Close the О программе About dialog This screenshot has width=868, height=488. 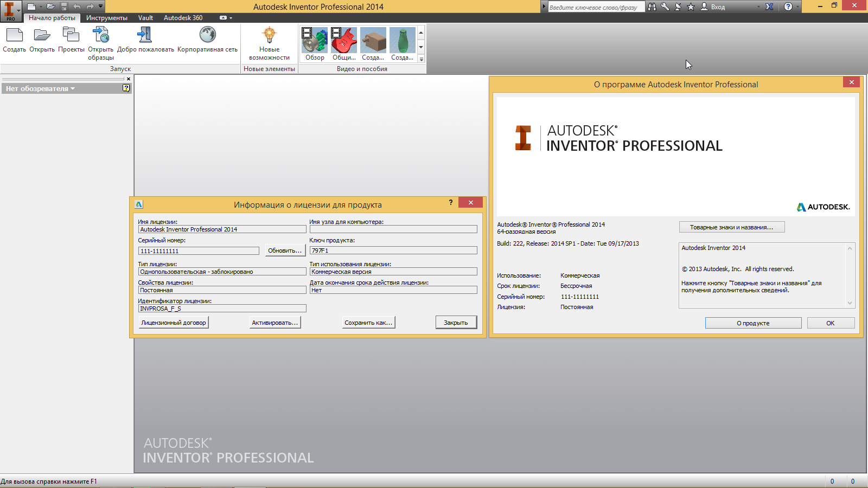click(851, 82)
